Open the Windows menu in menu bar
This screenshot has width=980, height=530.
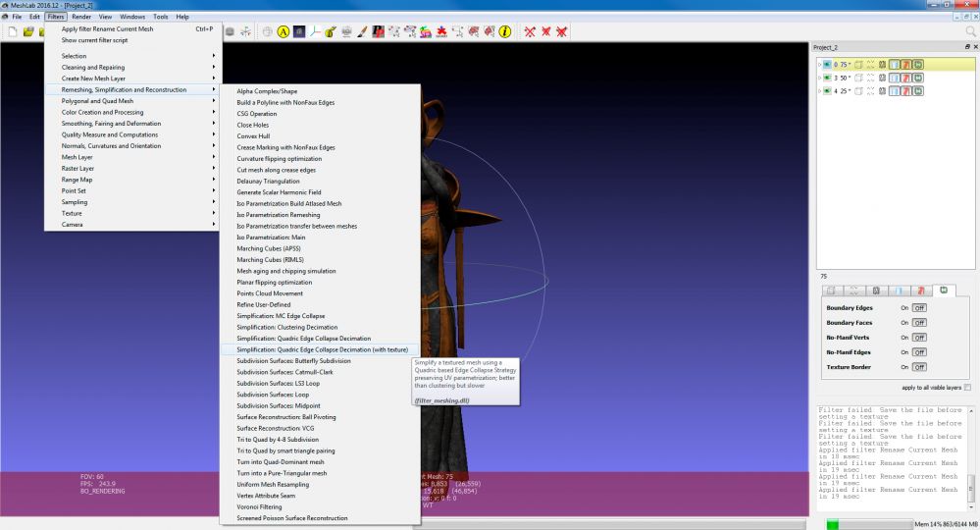tap(132, 17)
